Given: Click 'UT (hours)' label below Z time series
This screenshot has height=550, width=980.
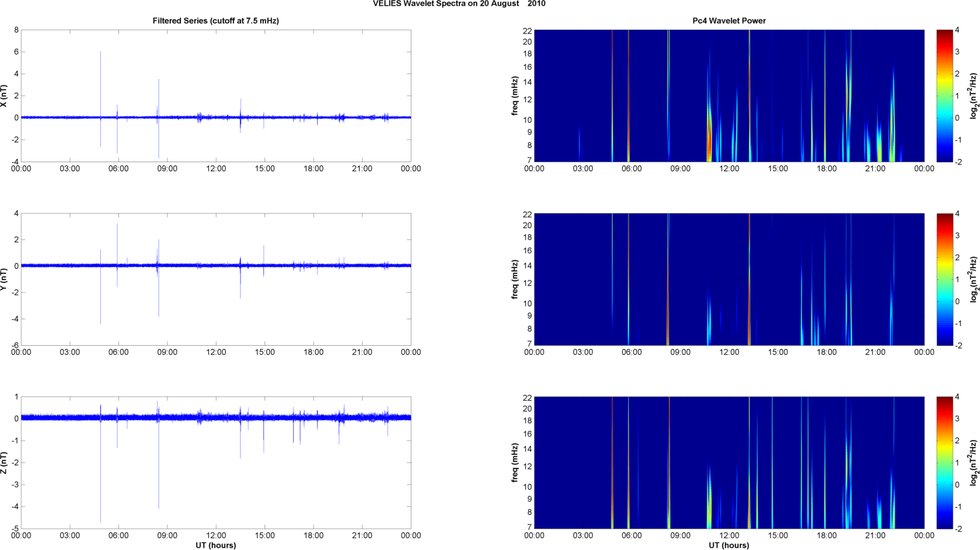Looking at the screenshot, I should [215, 545].
